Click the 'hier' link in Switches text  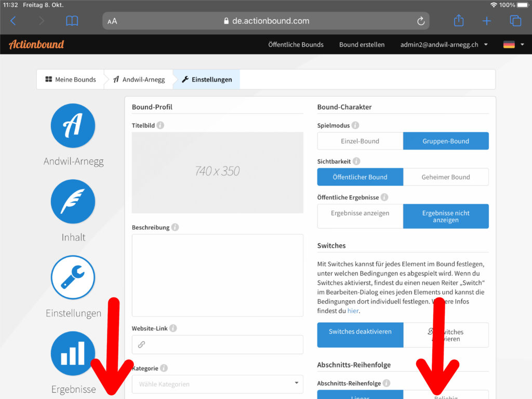pos(353,311)
